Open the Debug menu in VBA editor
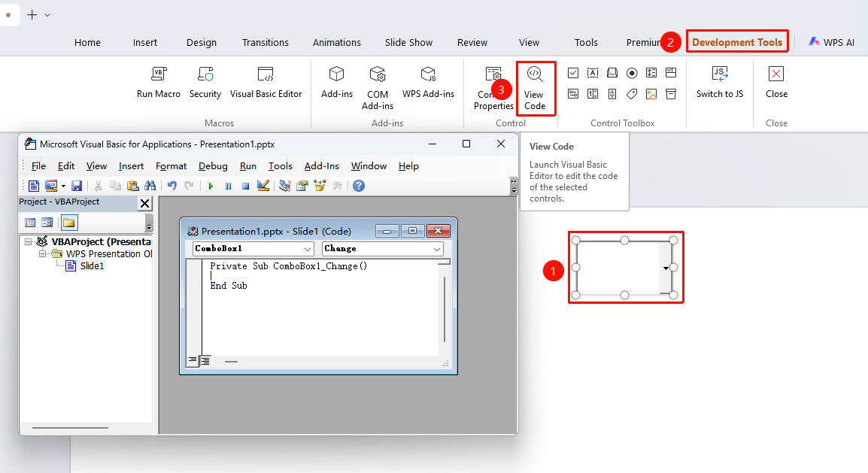 point(213,166)
